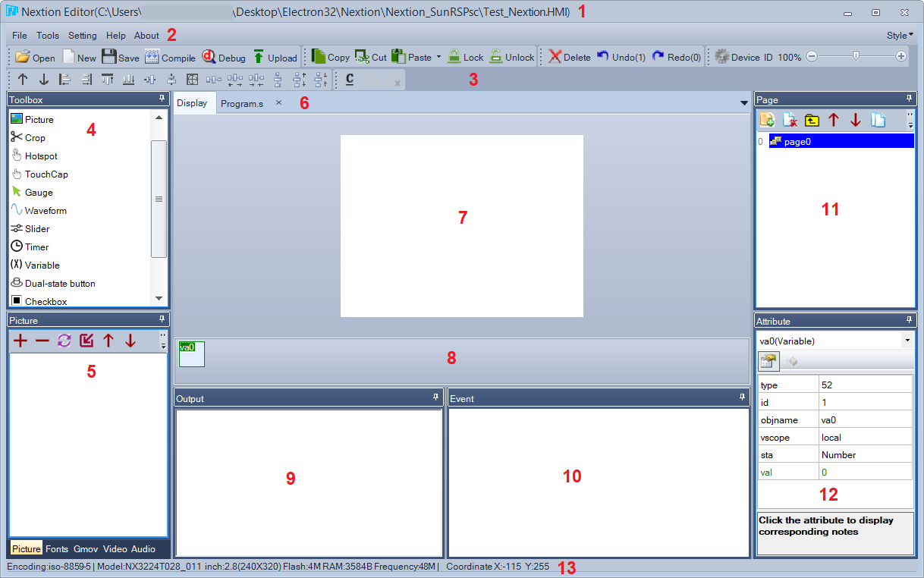Align selected components to right

click(86, 79)
